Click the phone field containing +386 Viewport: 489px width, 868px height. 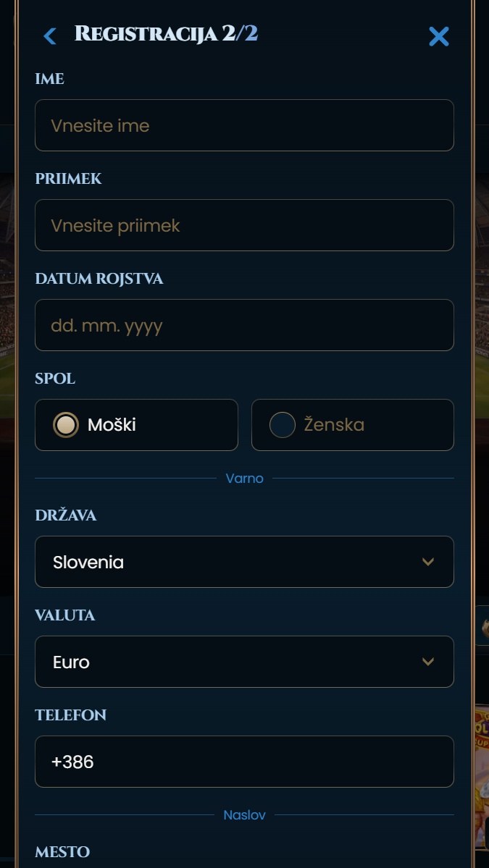point(244,762)
